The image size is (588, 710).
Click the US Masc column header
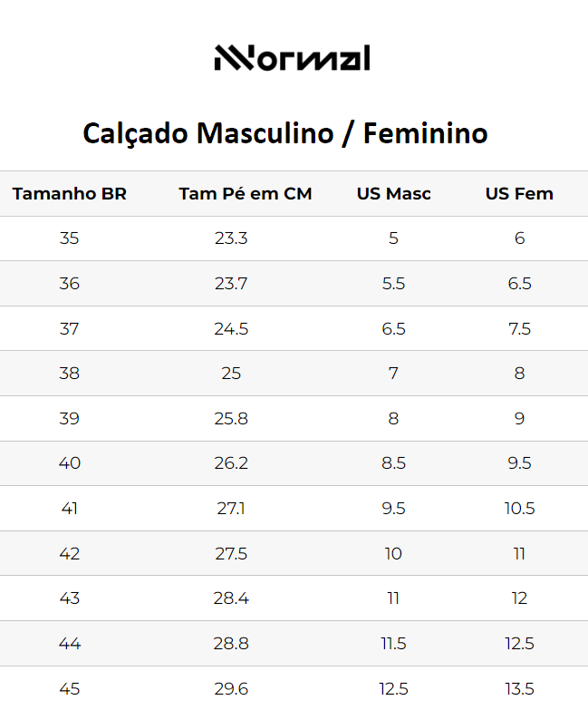[393, 193]
